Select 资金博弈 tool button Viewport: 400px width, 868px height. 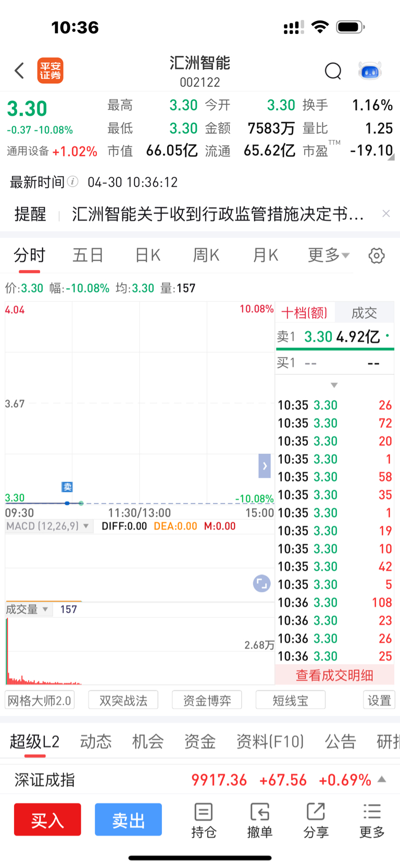pyautogui.click(x=207, y=700)
